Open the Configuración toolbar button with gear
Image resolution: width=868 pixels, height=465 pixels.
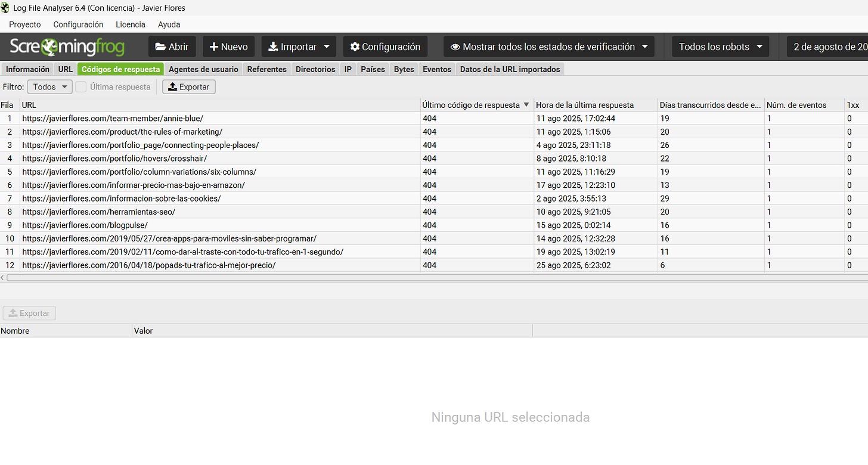click(386, 46)
